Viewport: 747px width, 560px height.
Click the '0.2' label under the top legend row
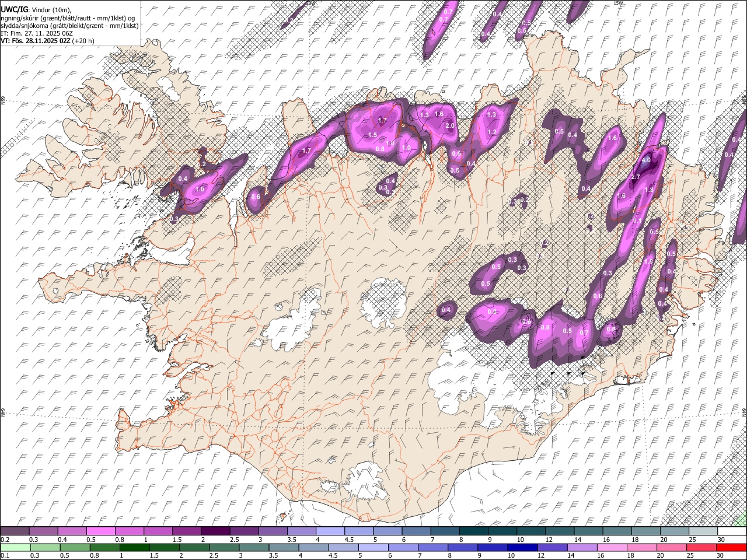tap(5, 540)
